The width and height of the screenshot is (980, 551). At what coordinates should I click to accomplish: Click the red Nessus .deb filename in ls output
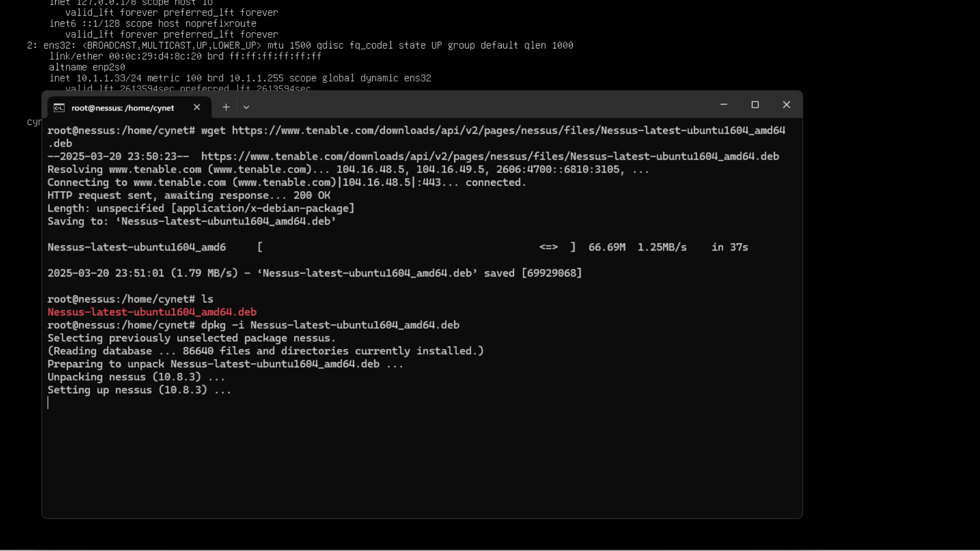152,312
